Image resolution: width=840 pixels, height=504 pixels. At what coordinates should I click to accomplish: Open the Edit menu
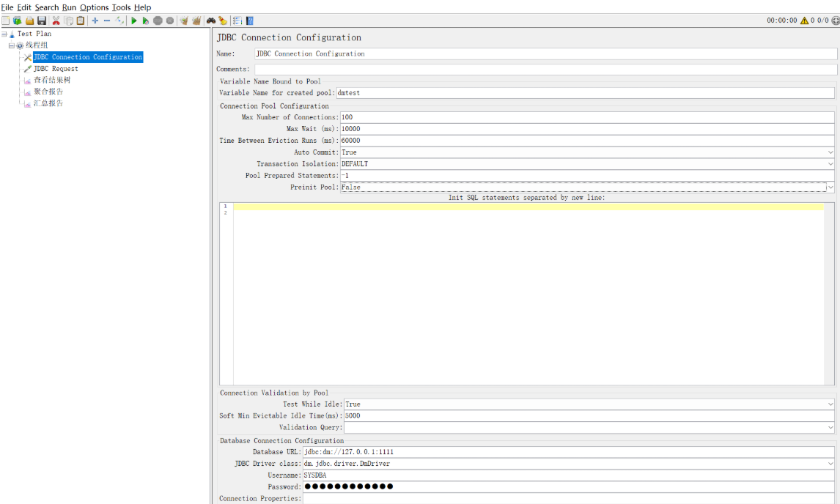(24, 7)
